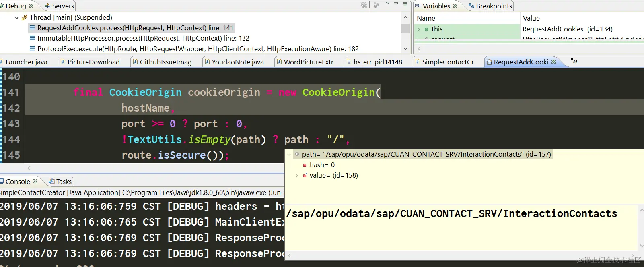Click the hash field red square icon

click(305, 165)
